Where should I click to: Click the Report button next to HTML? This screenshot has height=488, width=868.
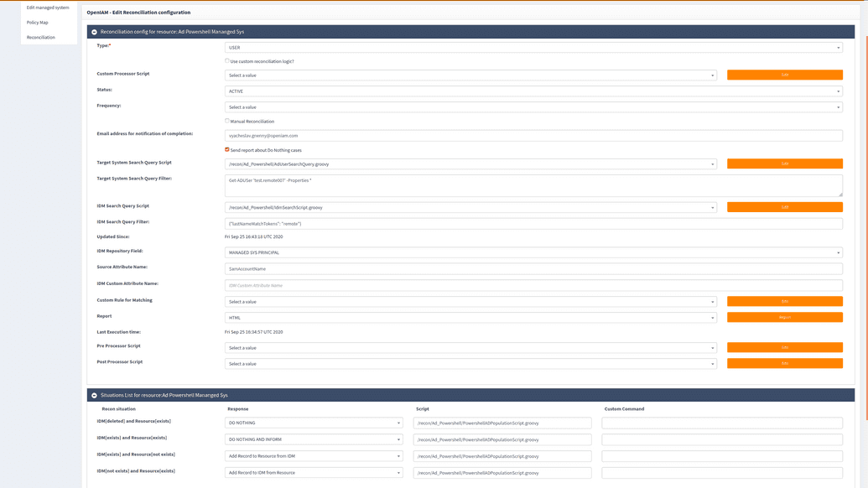pyautogui.click(x=784, y=317)
